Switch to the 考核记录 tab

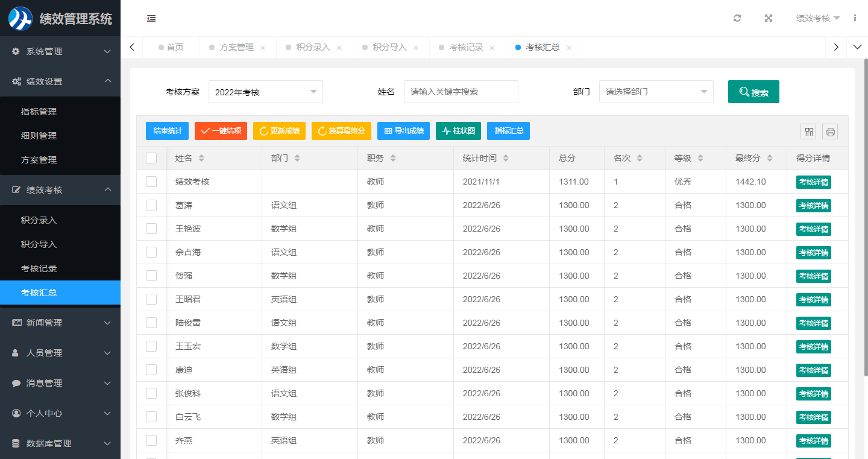coord(466,47)
